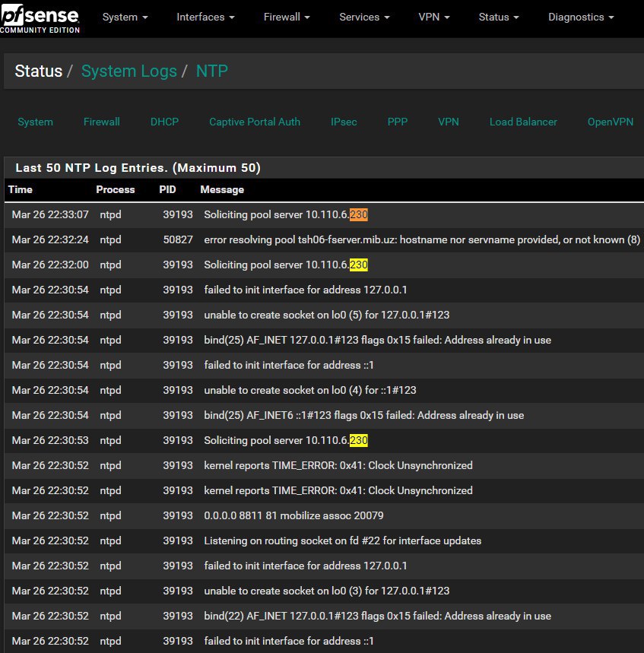The width and height of the screenshot is (644, 653).
Task: Select '0.0.0.0 8811 81 mobilize assoc 20079' message
Action: 293,515
